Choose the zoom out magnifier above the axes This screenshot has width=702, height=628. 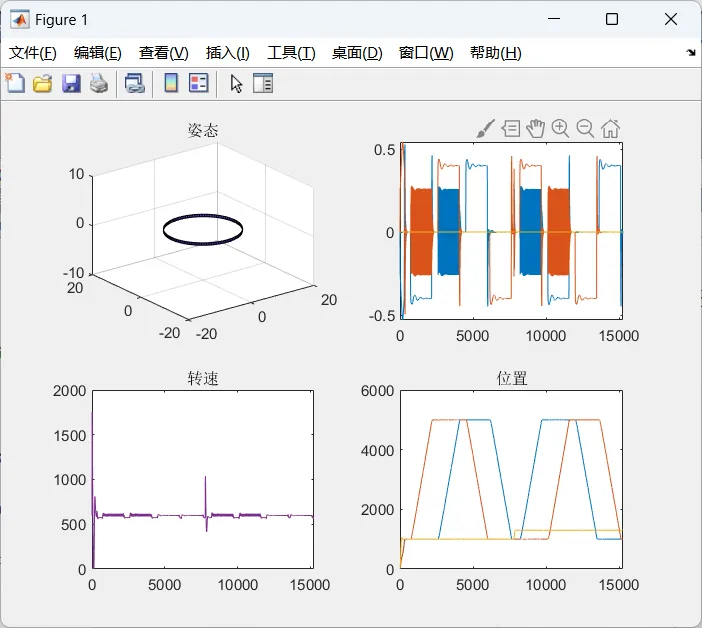585,129
